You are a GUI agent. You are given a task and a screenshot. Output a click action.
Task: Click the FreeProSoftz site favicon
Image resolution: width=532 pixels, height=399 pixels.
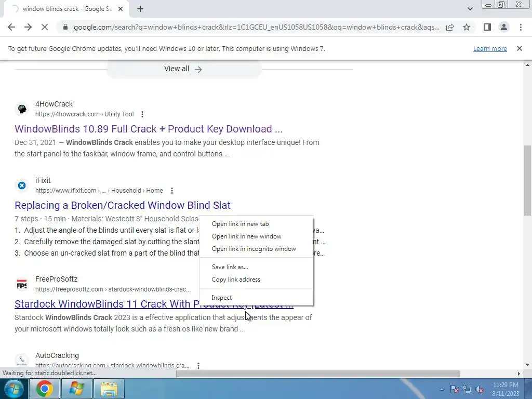point(22,284)
